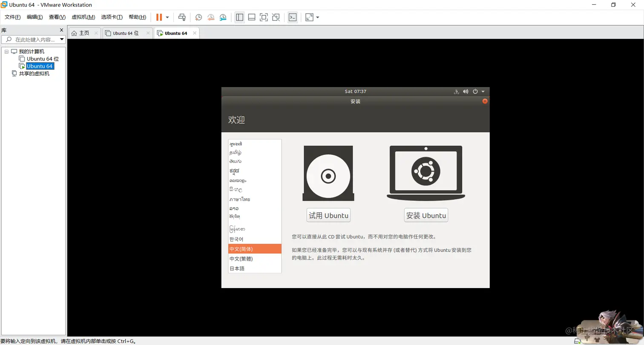Select ລາວ language in the list

point(255,208)
